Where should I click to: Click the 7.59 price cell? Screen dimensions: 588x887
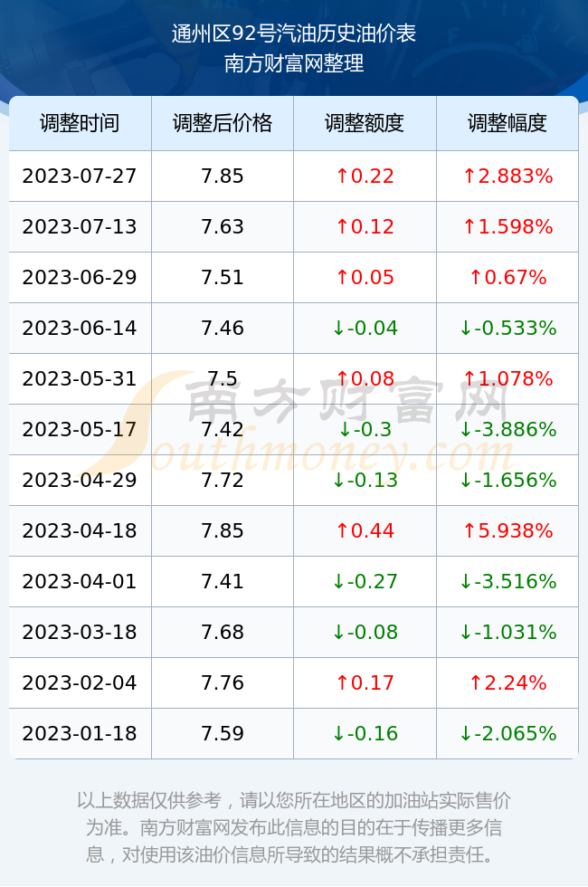[x=223, y=734]
